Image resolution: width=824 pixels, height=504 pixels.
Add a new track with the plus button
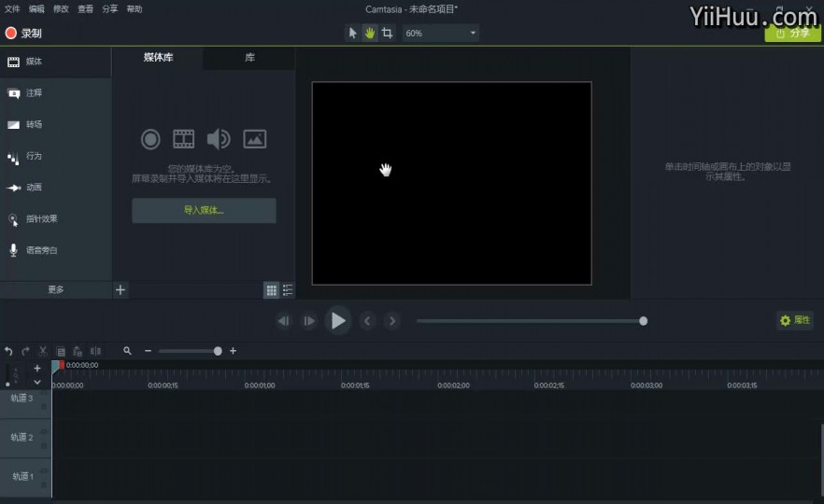point(37,368)
